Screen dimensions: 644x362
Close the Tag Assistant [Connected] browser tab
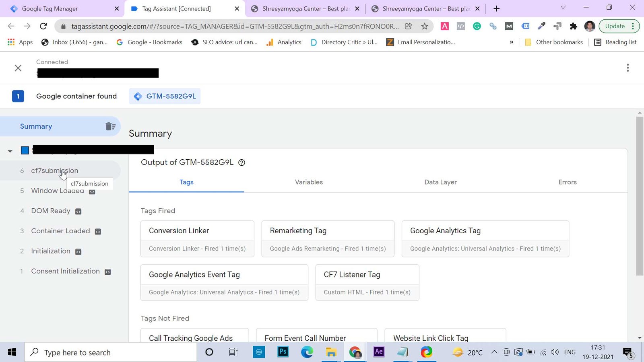tap(237, 8)
